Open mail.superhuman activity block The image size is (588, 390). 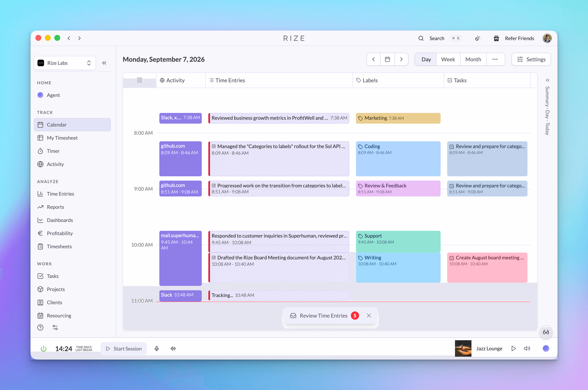(181, 258)
